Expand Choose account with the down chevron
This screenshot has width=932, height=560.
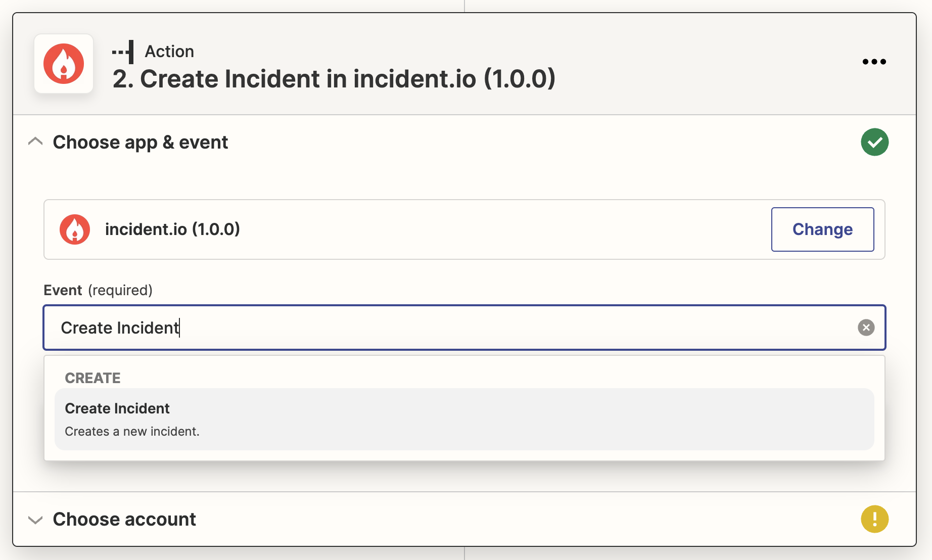coord(35,520)
